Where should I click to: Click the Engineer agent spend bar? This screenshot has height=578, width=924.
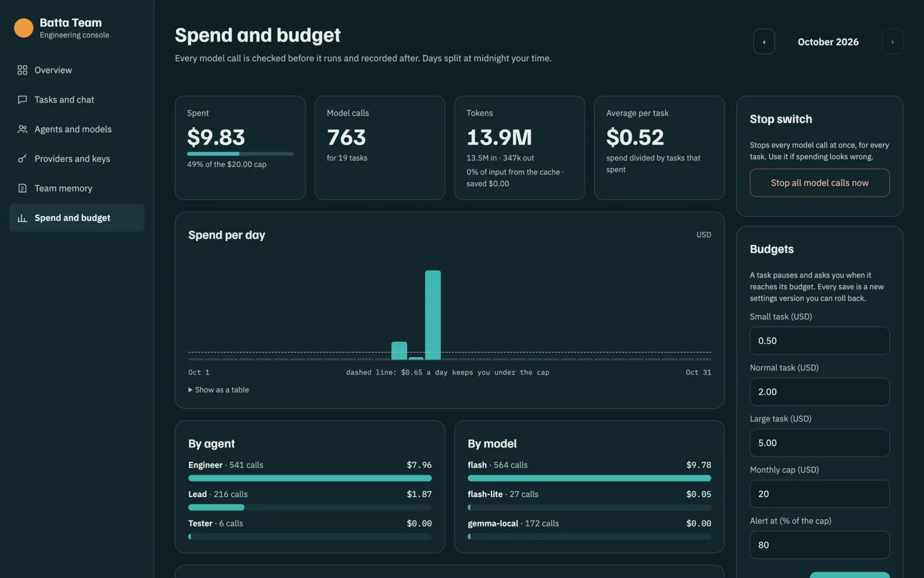[310, 478]
